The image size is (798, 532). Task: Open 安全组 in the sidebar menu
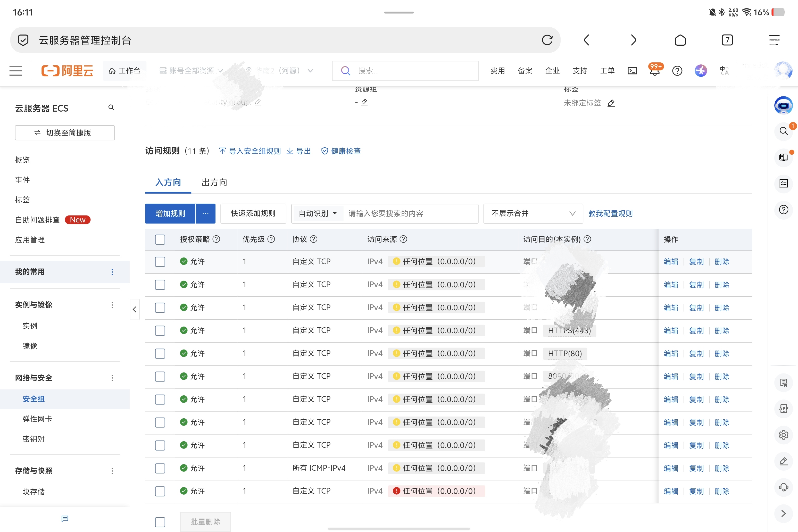(x=34, y=399)
